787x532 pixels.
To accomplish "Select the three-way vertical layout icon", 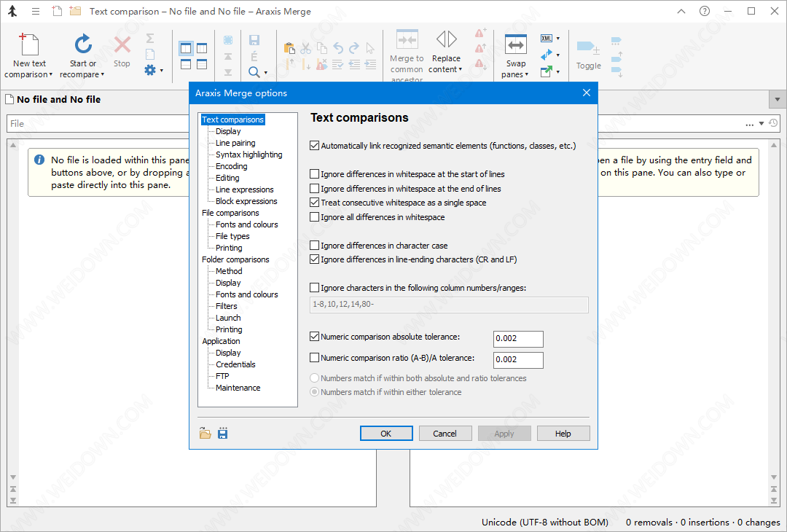I will (x=202, y=48).
